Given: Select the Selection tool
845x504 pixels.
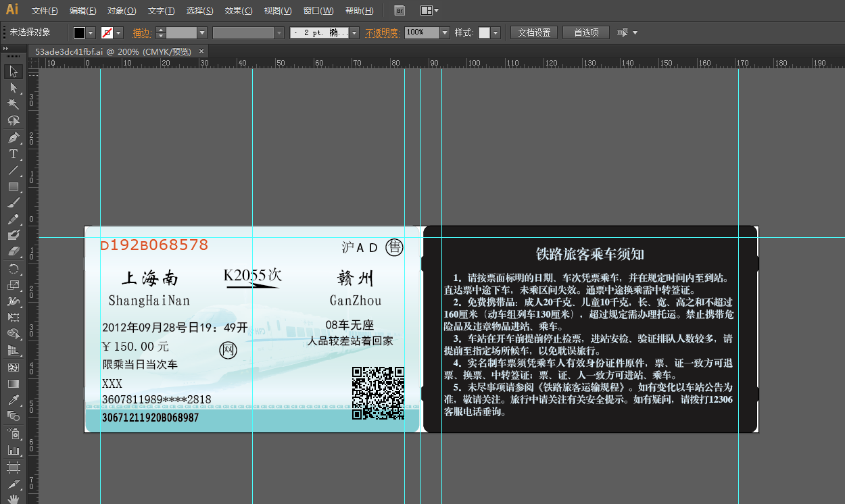Looking at the screenshot, I should pyautogui.click(x=13, y=72).
